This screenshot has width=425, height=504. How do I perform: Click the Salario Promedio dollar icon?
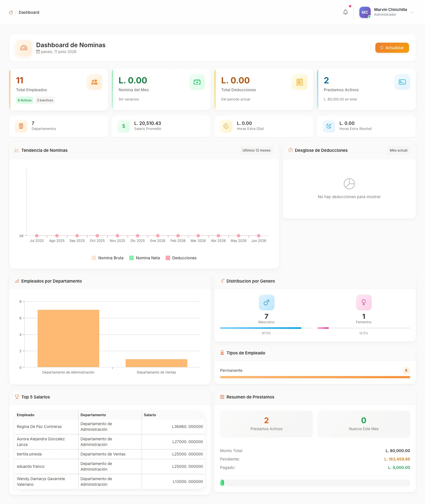coord(124,126)
